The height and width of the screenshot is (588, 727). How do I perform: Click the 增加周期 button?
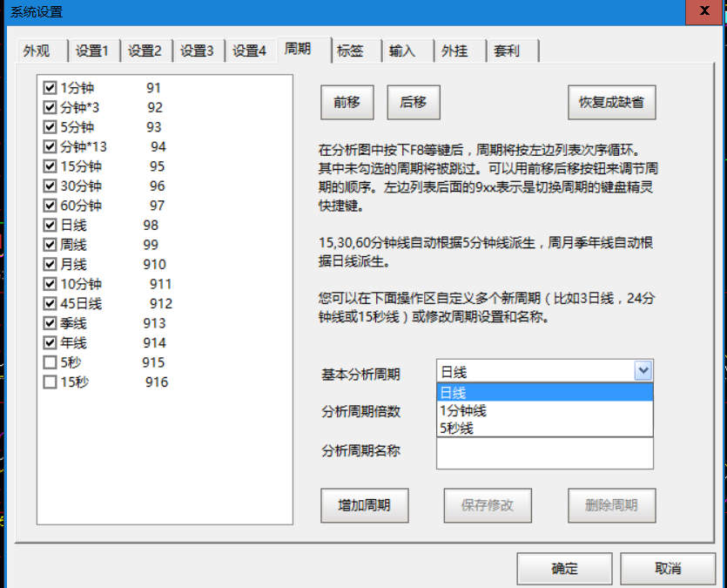(364, 505)
